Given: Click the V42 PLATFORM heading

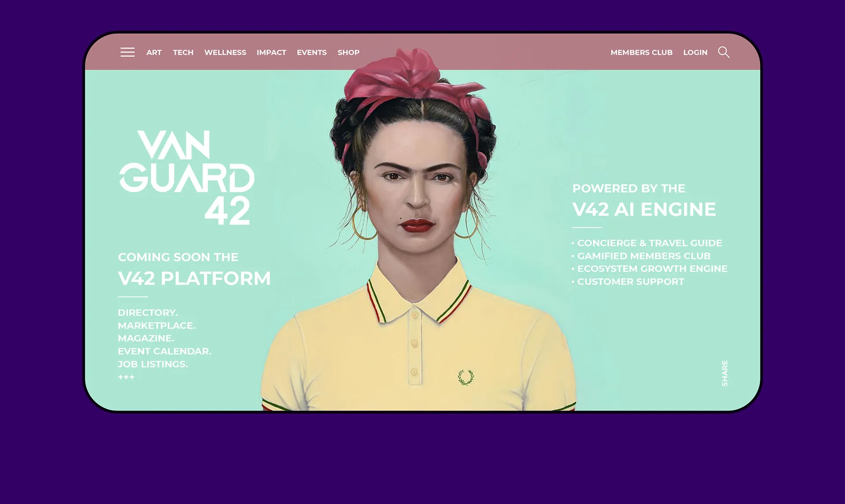Looking at the screenshot, I should [x=194, y=279].
